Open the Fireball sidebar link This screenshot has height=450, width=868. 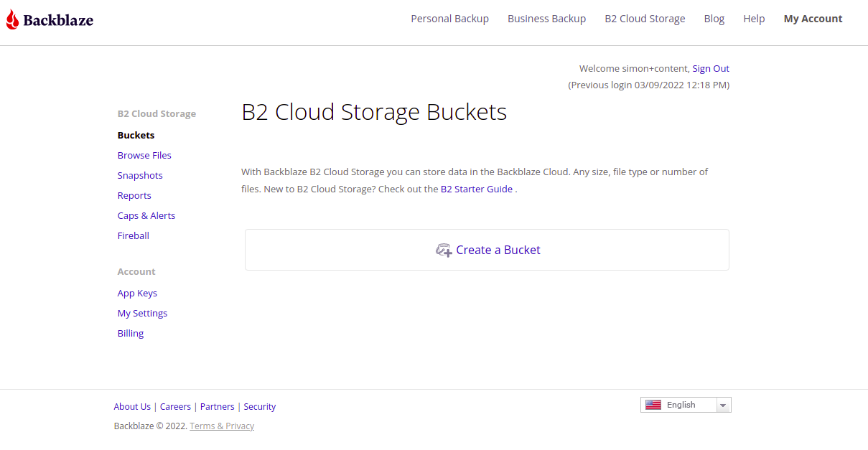click(x=134, y=235)
